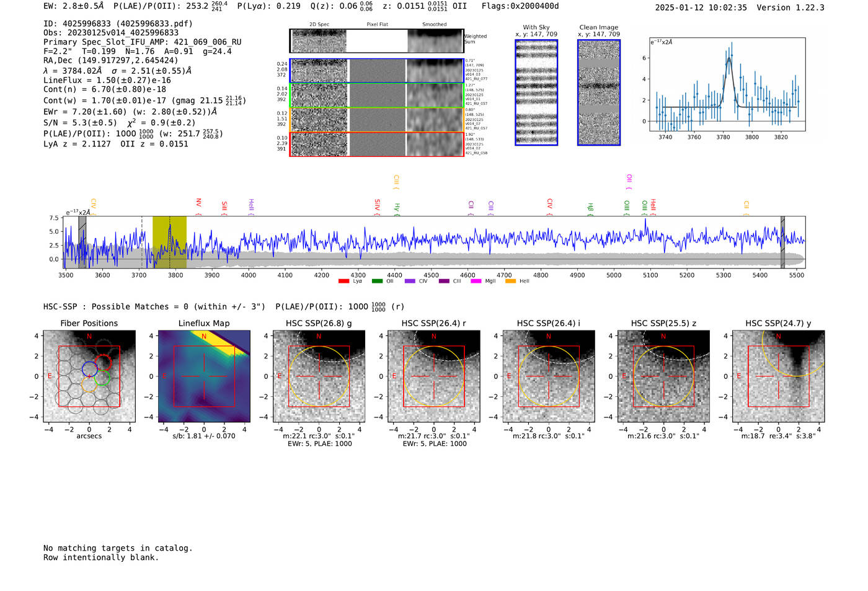Open the HSC SSP(26.4) i image

pos(549,376)
